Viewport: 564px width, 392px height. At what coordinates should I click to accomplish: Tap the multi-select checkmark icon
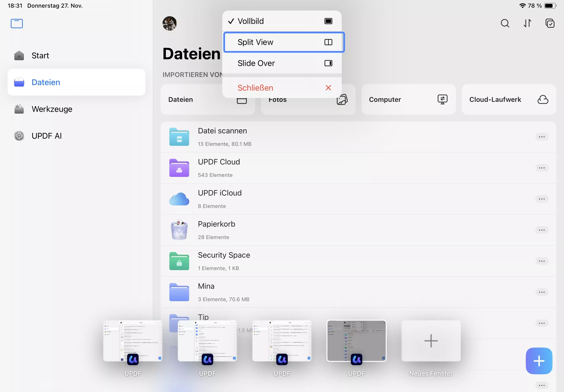[x=550, y=23]
